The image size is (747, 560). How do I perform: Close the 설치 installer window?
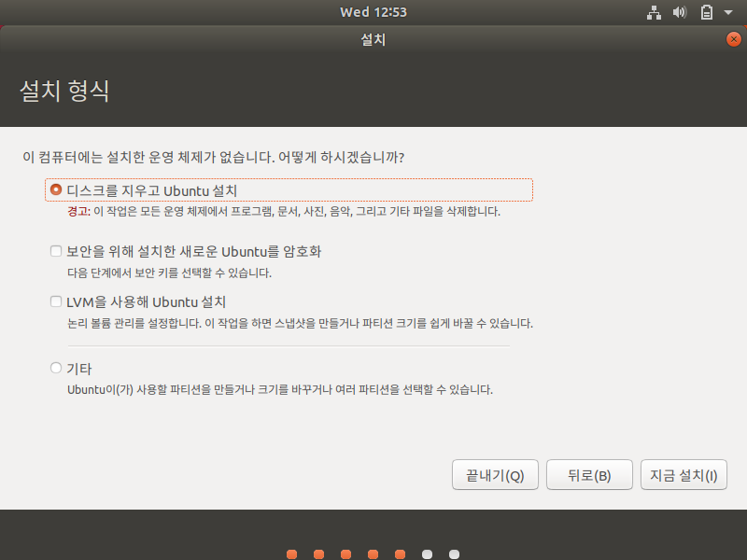pos(733,39)
